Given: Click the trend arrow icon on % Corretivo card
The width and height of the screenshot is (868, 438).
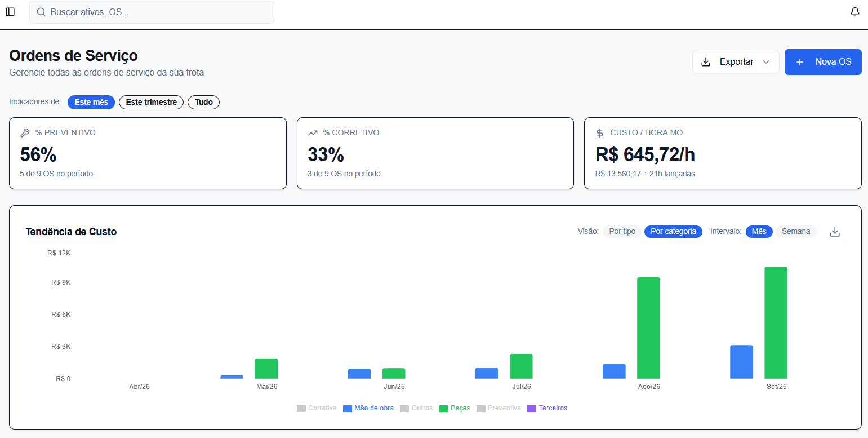Looking at the screenshot, I should (313, 133).
